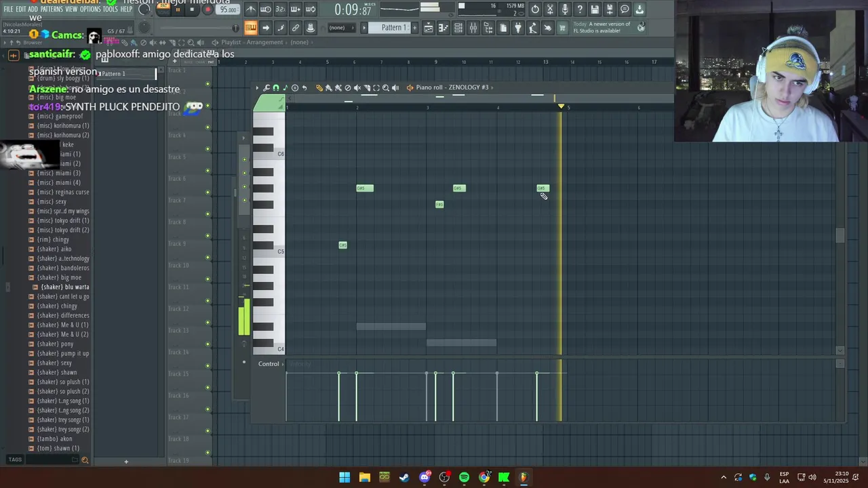Open the Control event selector dropdown
Image resolution: width=868 pixels, height=488 pixels.
pyautogui.click(x=271, y=364)
